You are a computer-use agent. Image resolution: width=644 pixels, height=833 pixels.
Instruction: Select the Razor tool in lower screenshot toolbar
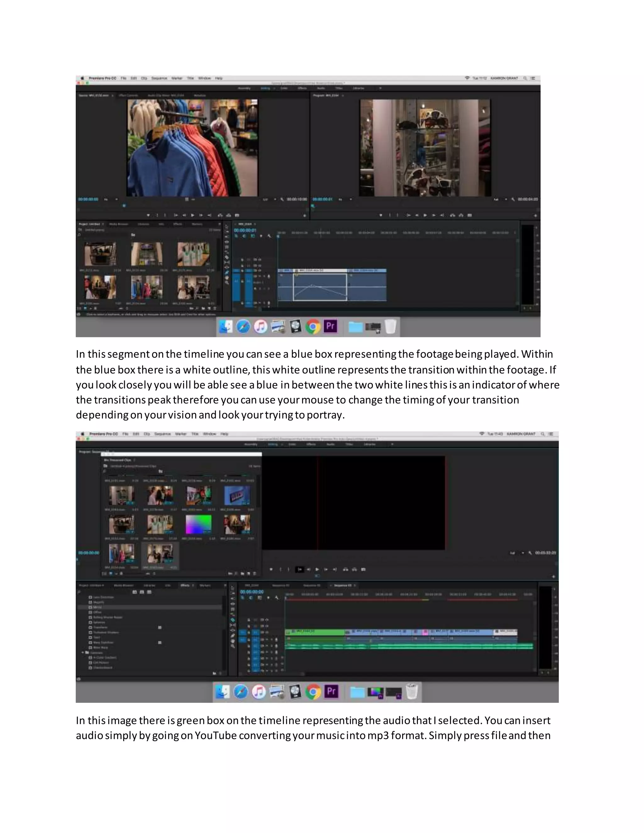(233, 620)
